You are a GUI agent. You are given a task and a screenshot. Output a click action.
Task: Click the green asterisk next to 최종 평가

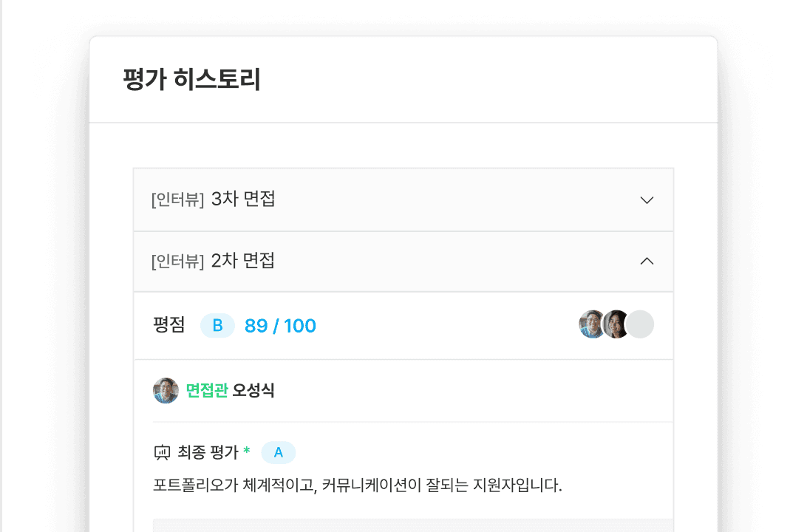tap(247, 451)
